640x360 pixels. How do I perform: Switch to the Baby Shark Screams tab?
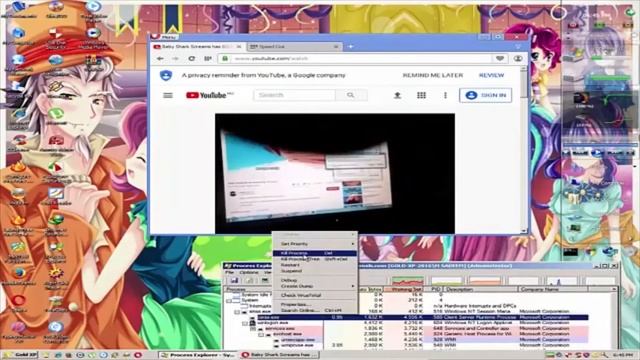coord(198,47)
